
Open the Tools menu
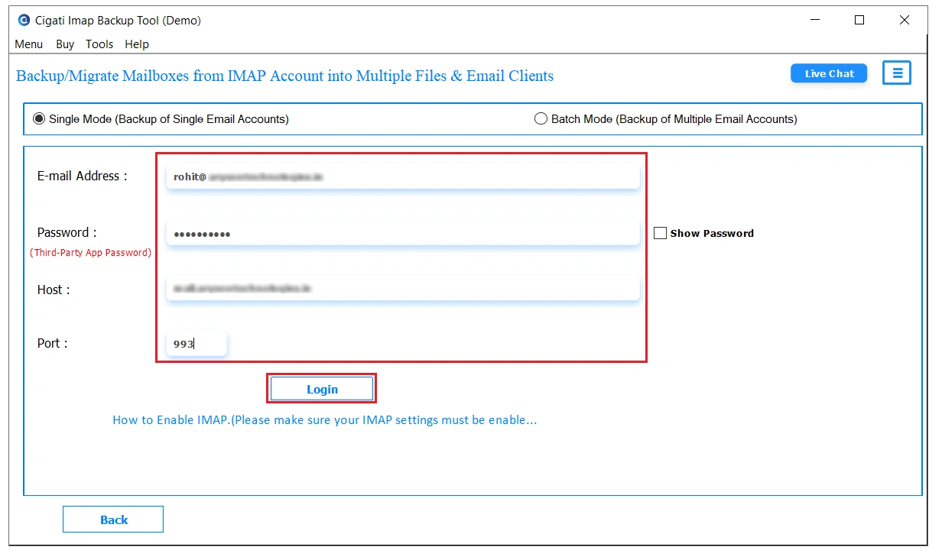pyautogui.click(x=99, y=44)
